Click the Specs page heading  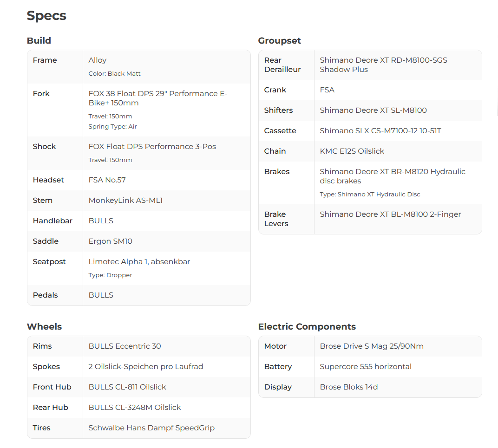tap(46, 16)
